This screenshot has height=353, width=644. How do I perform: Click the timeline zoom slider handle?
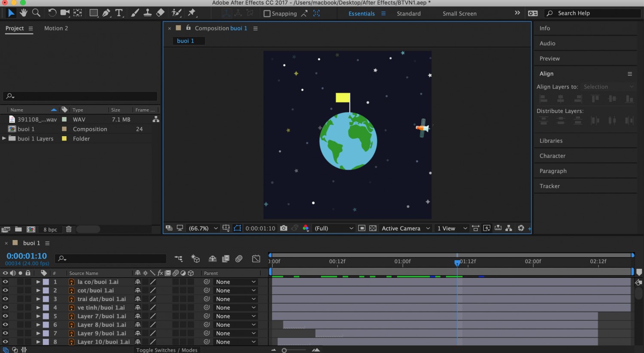(284, 350)
